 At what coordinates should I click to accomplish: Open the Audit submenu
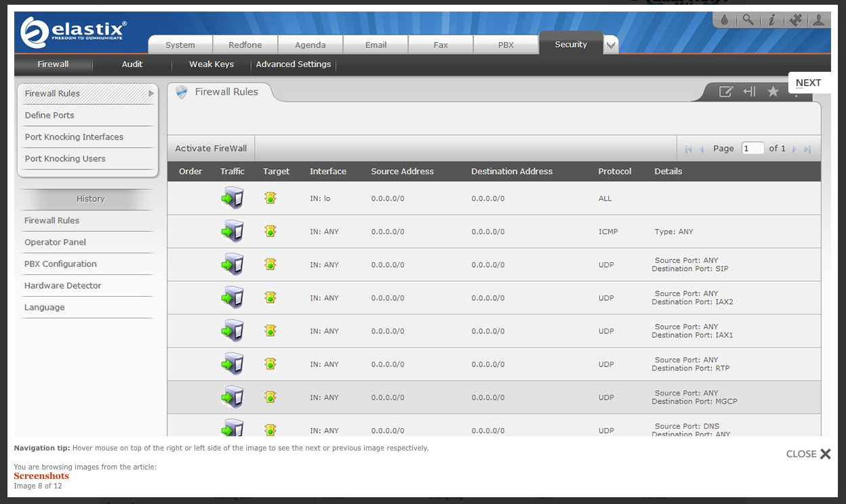coord(132,64)
